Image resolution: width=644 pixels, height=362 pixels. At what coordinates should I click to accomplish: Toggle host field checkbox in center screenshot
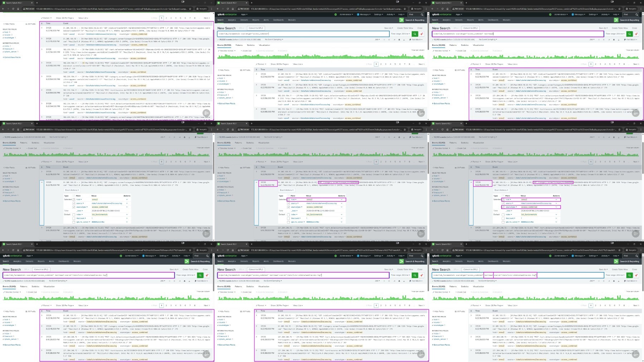click(x=288, y=199)
